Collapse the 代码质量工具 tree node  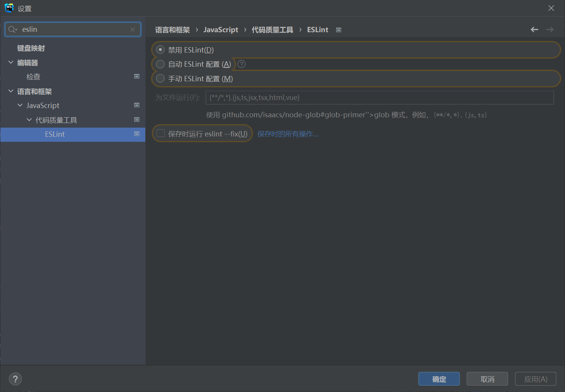29,120
